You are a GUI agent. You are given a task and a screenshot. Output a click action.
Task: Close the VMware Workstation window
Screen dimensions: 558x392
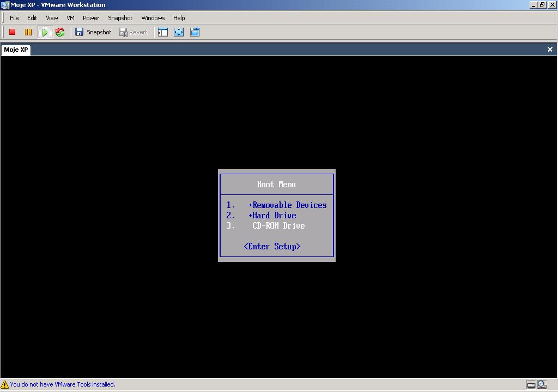553,5
